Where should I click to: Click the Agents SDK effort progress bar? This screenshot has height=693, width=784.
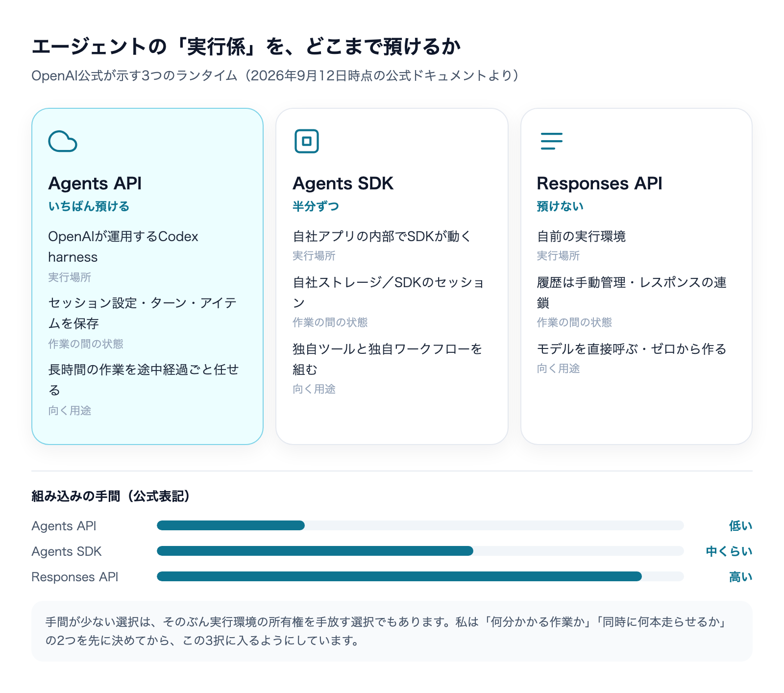pos(420,551)
